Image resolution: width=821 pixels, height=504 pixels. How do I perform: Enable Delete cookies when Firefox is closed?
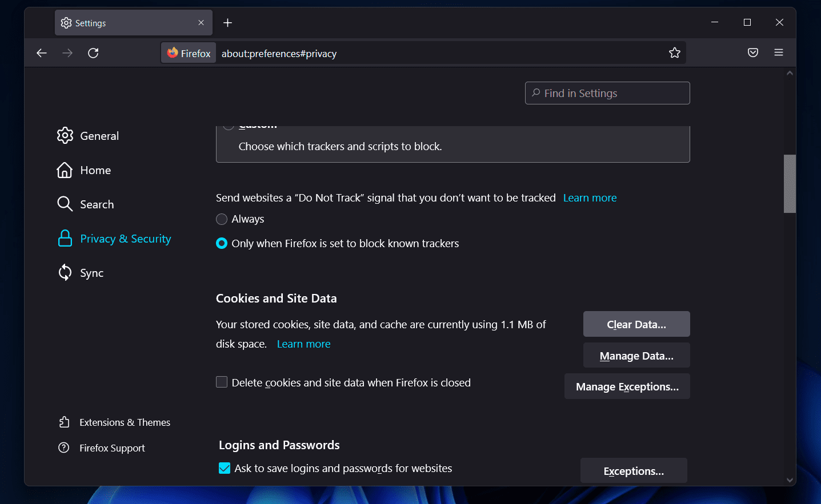(x=222, y=382)
